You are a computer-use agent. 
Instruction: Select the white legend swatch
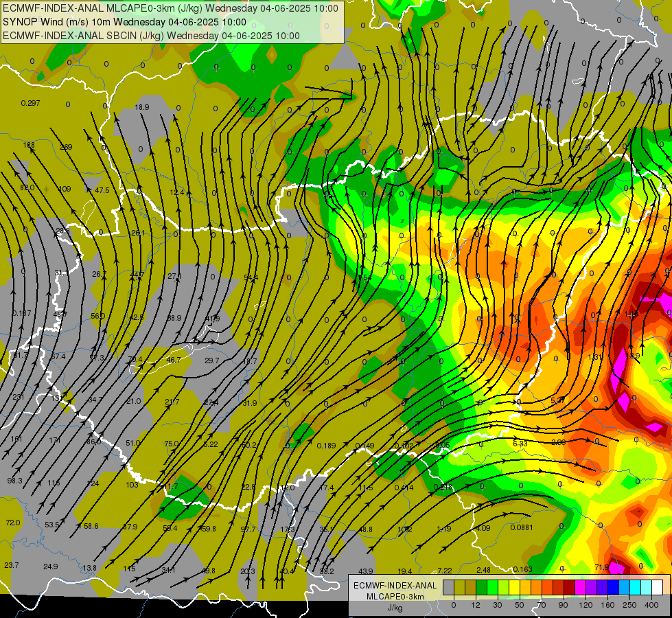point(658,587)
